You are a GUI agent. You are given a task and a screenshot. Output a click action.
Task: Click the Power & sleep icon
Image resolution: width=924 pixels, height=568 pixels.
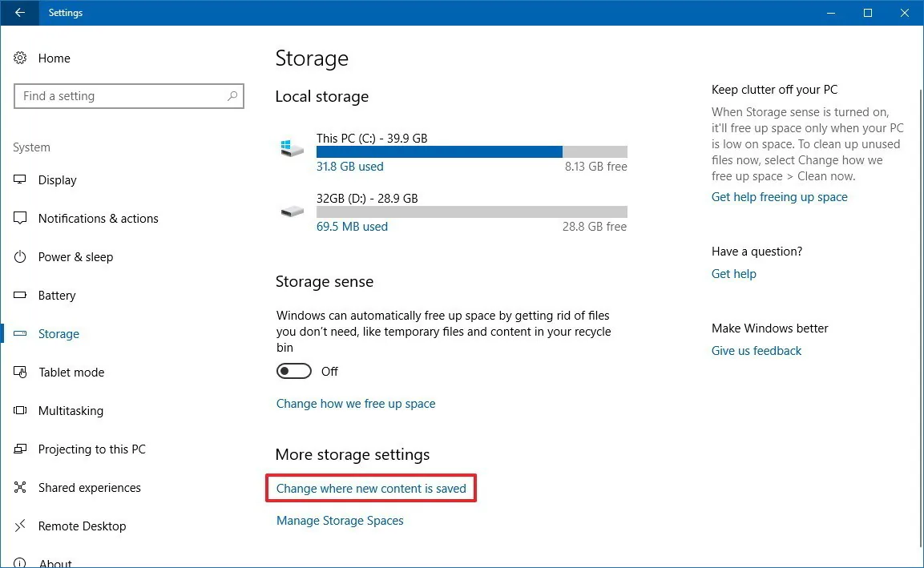20,256
